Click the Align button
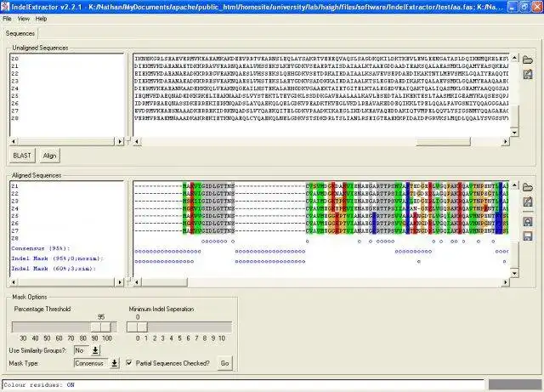Image resolution: width=544 pixels, height=392 pixels. 49,156
